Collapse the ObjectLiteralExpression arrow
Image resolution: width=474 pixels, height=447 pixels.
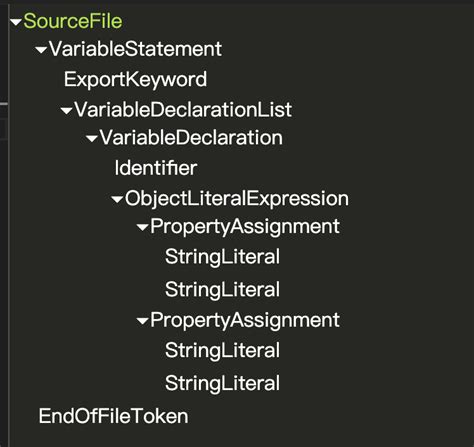[117, 199]
